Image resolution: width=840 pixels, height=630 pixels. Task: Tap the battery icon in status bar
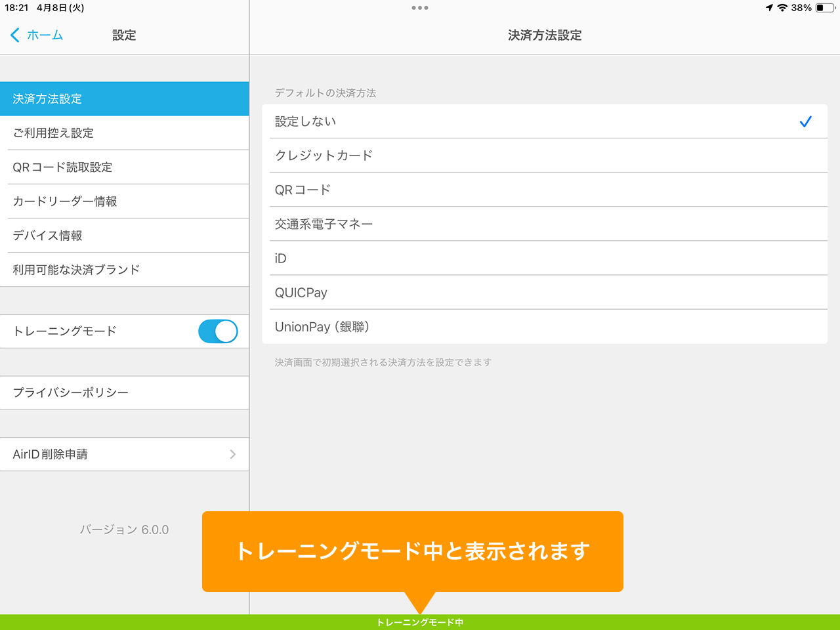(825, 8)
